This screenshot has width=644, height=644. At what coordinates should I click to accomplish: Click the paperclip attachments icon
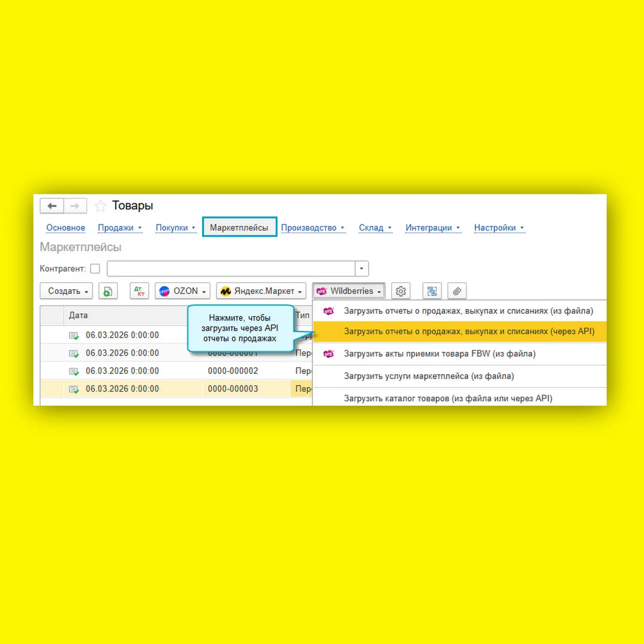pos(457,291)
